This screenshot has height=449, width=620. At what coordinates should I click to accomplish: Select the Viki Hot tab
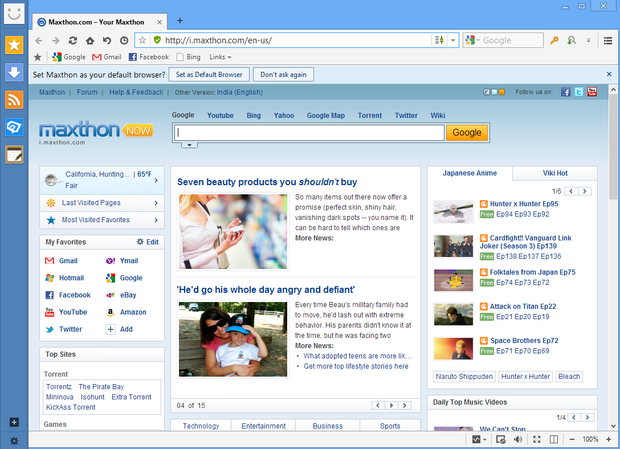coord(555,173)
